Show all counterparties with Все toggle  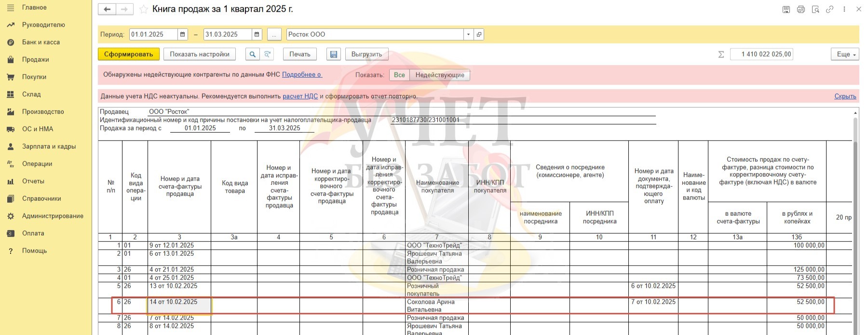click(399, 75)
